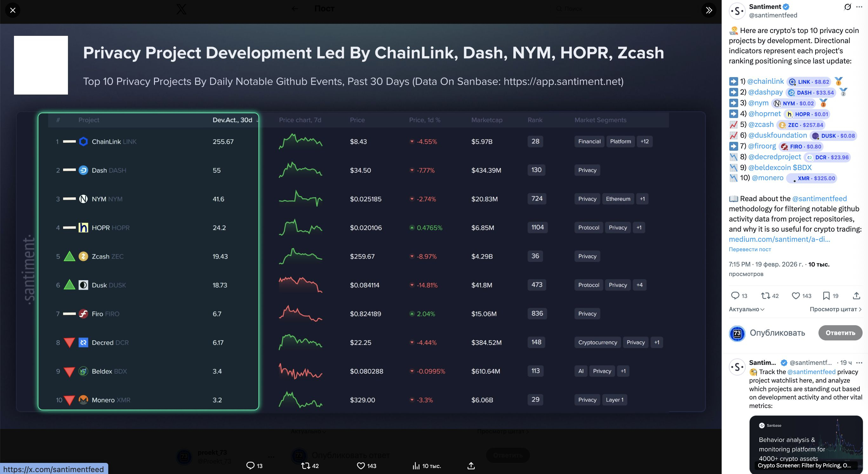Open the medium.com/santiment article link
The image size is (868, 474).
(x=779, y=239)
